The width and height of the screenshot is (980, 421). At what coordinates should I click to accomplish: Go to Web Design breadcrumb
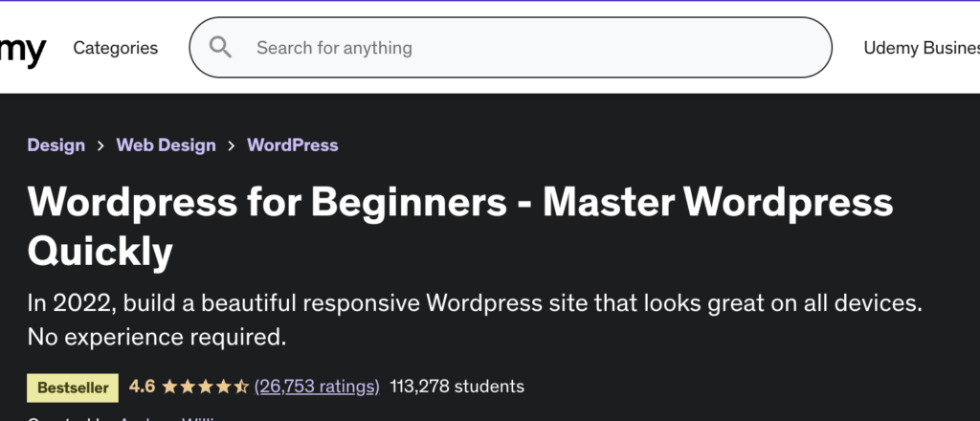166,144
